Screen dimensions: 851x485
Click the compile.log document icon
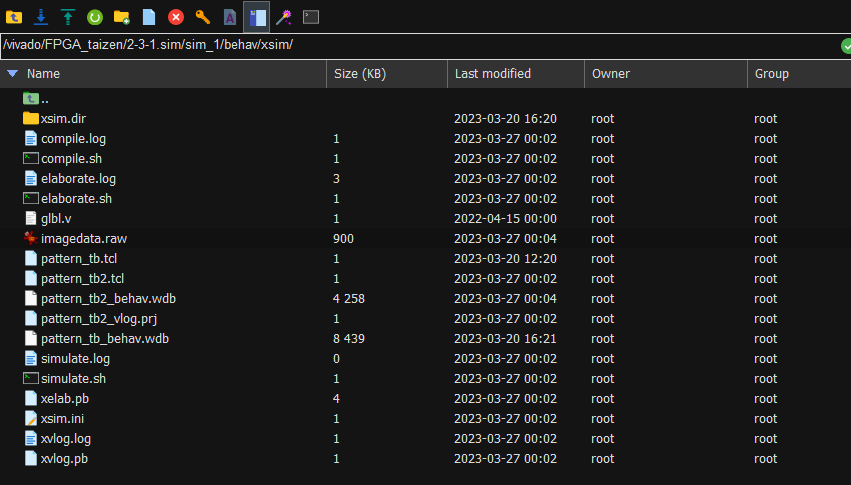pyautogui.click(x=31, y=138)
